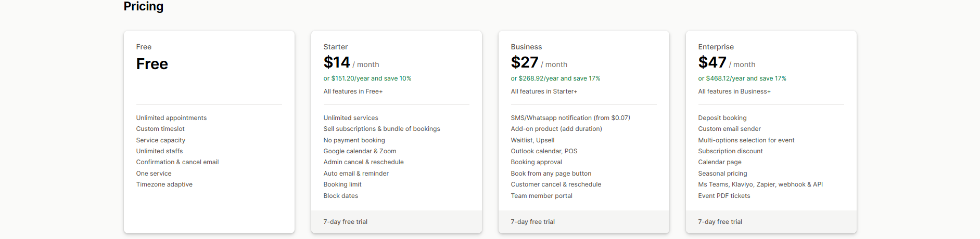
Task: Click the "All features in Business+" text
Action: coord(734,91)
